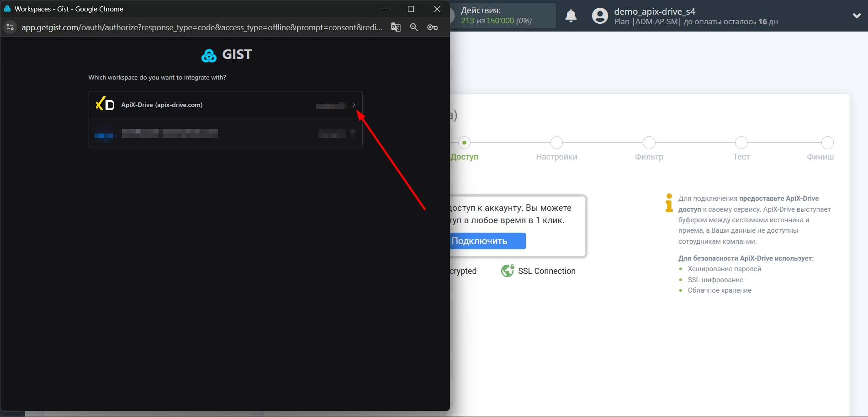868x417 pixels.
Task: Expand the account menu chevron at top right
Action: tap(857, 15)
